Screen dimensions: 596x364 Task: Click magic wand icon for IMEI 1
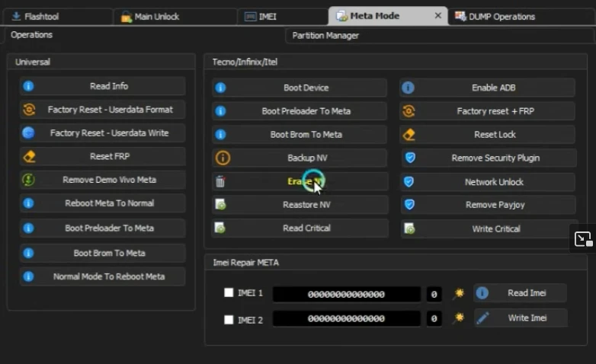(459, 294)
